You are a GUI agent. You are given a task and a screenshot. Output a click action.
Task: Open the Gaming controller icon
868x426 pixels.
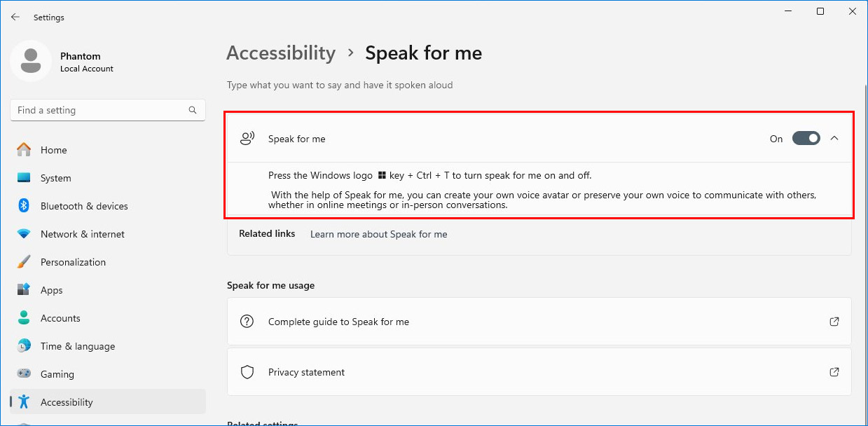tap(24, 374)
